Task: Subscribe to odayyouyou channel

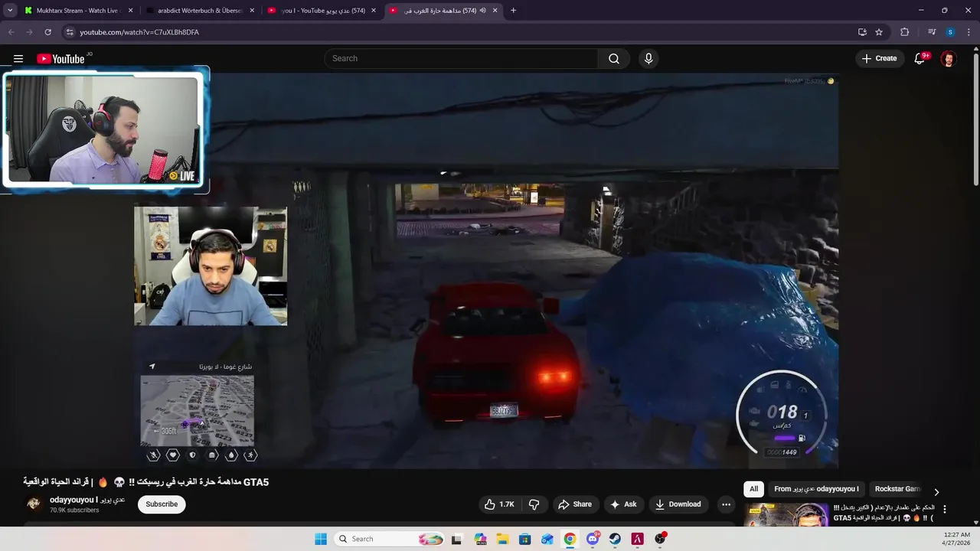Action: 162,504
